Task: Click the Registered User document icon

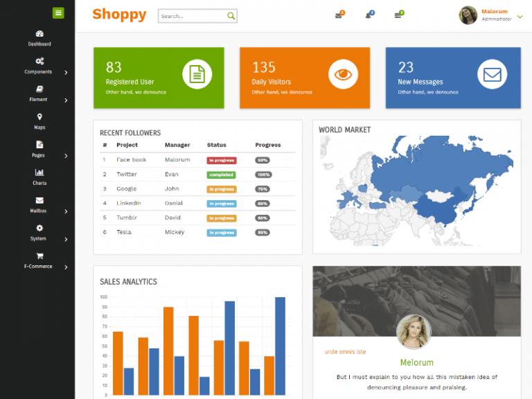Action: tap(197, 74)
